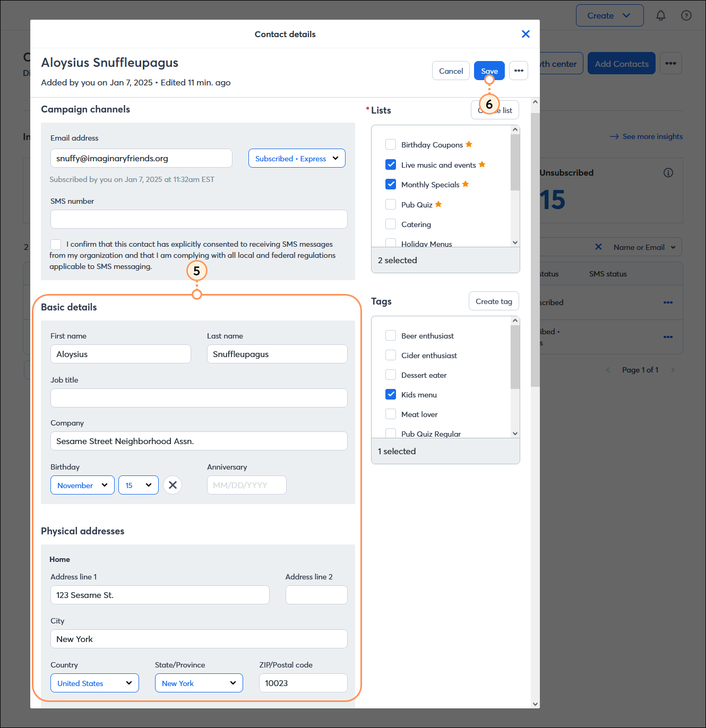The width and height of the screenshot is (706, 728).
Task: Open notifications bell in background page
Action: [661, 16]
